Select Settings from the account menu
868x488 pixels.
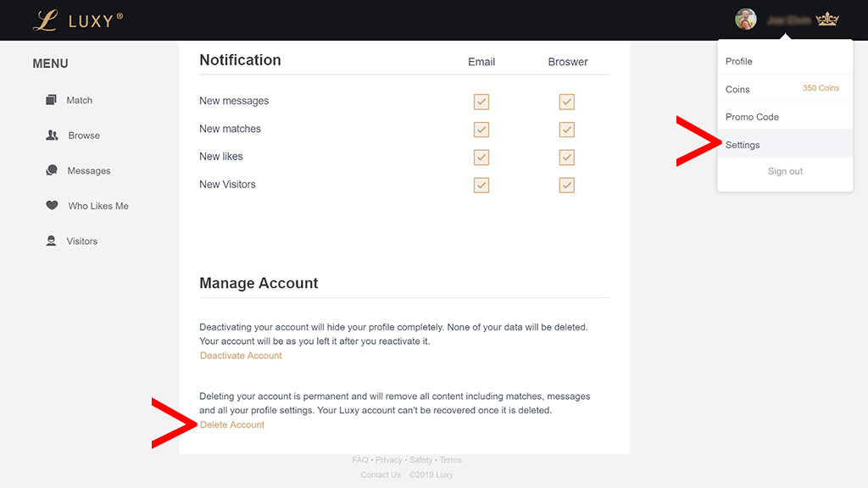click(x=742, y=144)
